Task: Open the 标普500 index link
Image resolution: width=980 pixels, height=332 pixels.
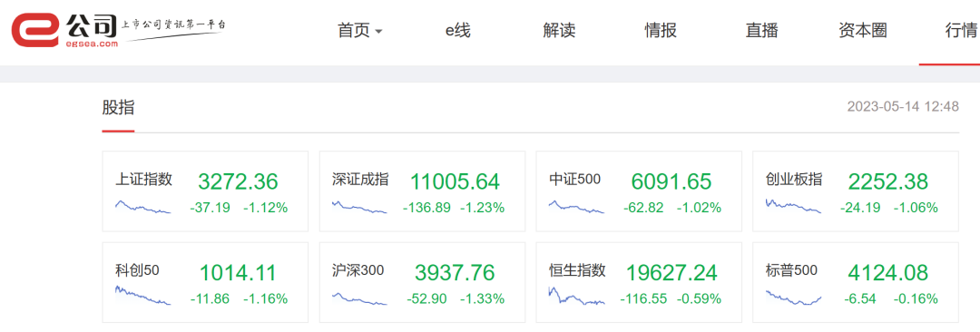Action: coord(791,270)
